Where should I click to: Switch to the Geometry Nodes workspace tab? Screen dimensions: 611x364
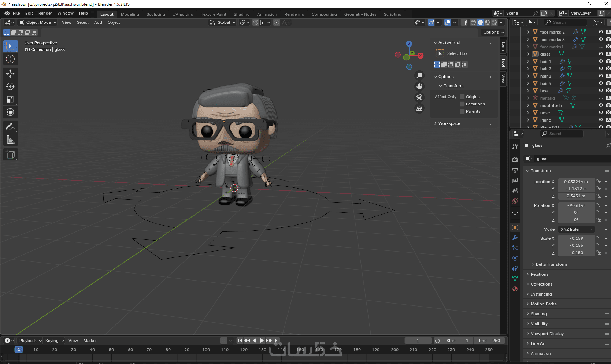pyautogui.click(x=360, y=14)
